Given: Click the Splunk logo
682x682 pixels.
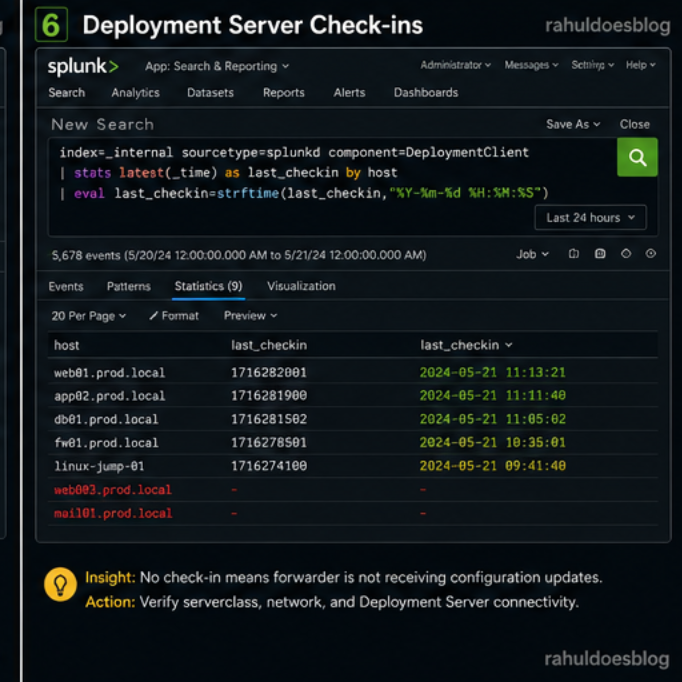Looking at the screenshot, I should click(x=83, y=66).
